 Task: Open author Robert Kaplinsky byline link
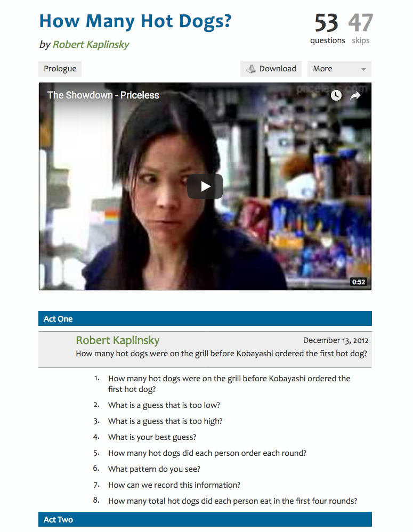click(91, 44)
